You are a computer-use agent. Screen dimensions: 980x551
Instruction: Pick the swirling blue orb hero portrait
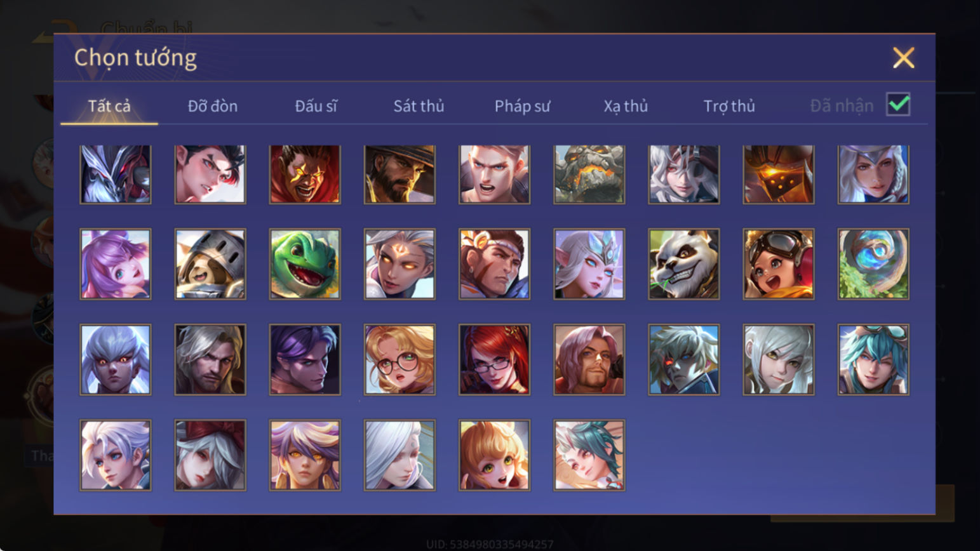click(873, 264)
